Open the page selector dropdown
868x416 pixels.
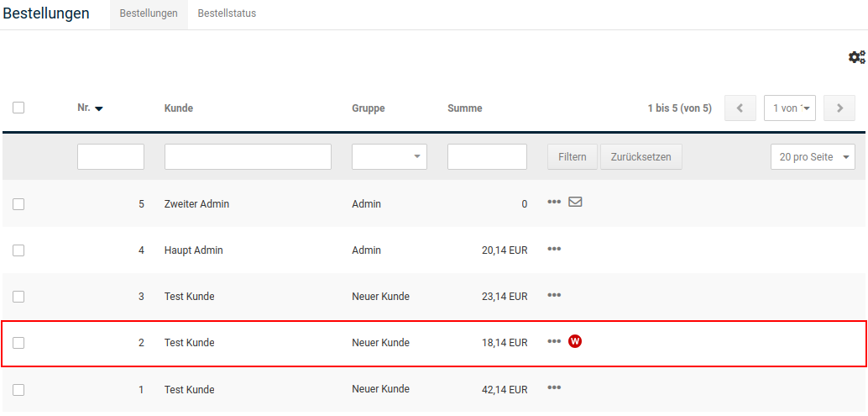[x=790, y=108]
